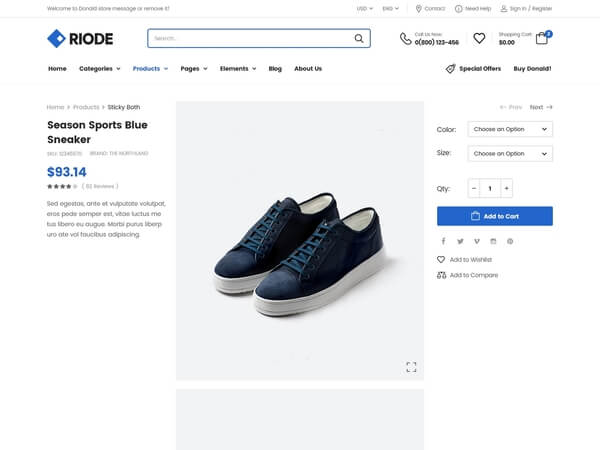Open the shopping cart bag icon
The image size is (600, 450).
tap(541, 38)
